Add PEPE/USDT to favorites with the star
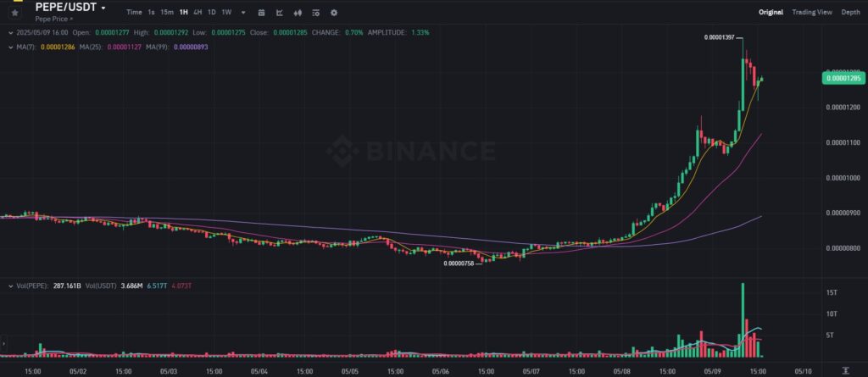This screenshot has height=377, width=868. click(x=14, y=13)
